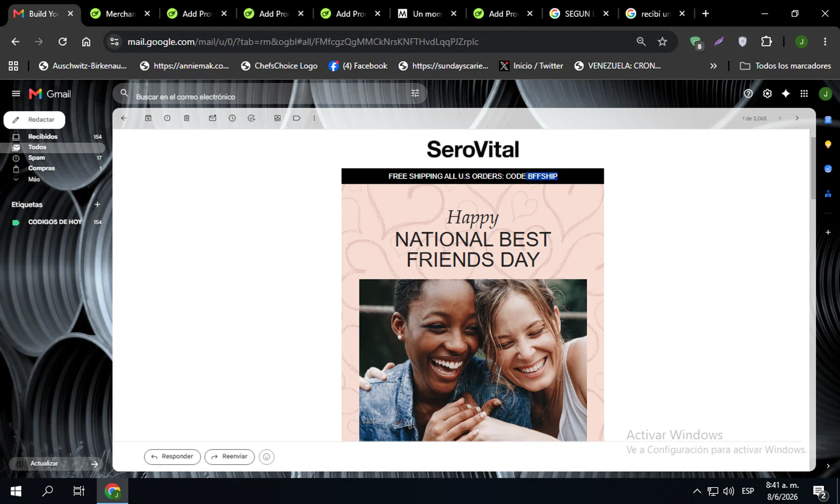The width and height of the screenshot is (840, 504).
Task: Click the Gmail logo
Action: 50,94
